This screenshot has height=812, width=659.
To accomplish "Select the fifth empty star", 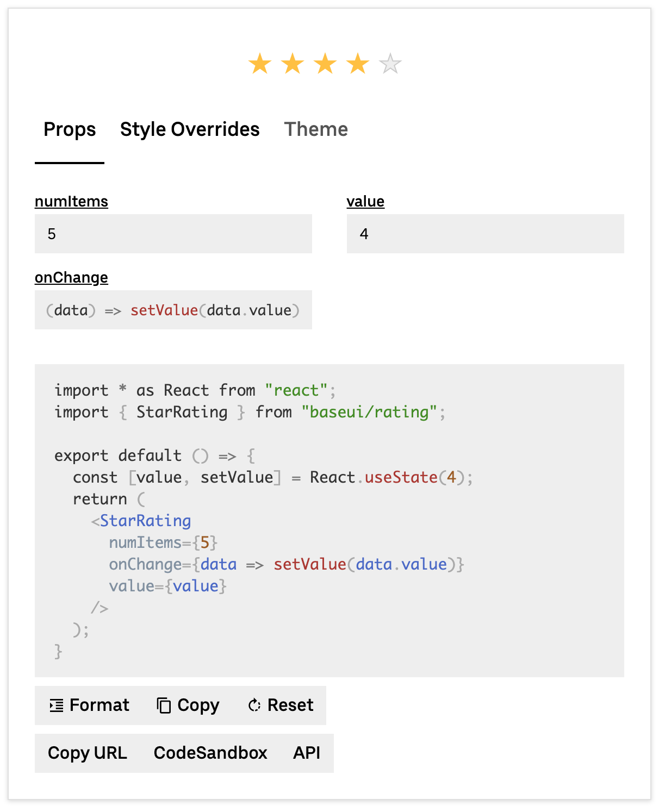I will 390,64.
